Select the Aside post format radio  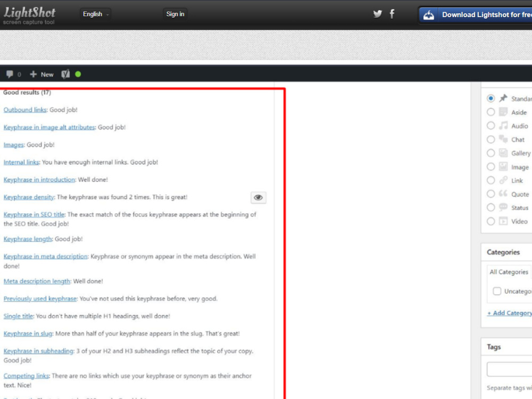pos(491,112)
